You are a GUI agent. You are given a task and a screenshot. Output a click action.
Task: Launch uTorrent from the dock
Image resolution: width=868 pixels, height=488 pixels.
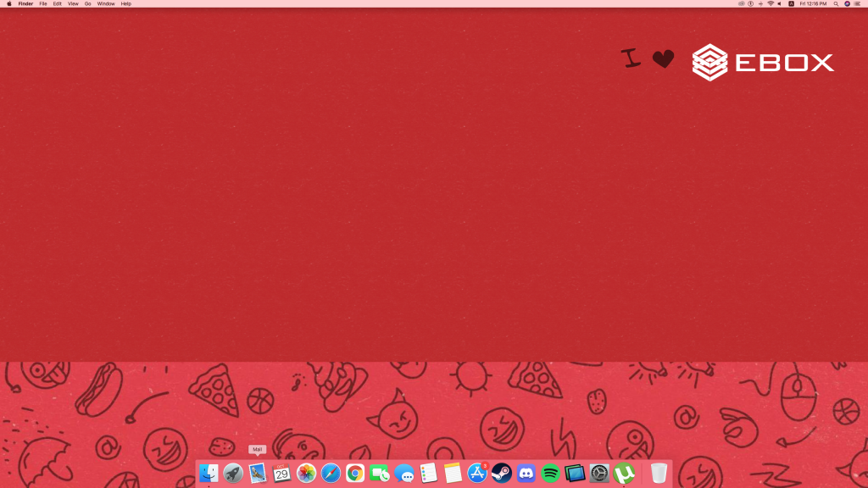click(624, 473)
